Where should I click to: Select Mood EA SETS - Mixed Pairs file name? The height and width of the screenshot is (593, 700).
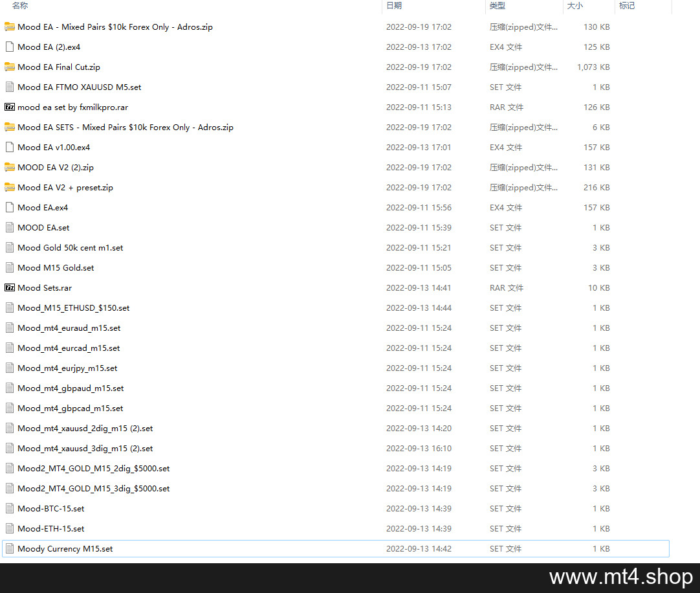(126, 128)
